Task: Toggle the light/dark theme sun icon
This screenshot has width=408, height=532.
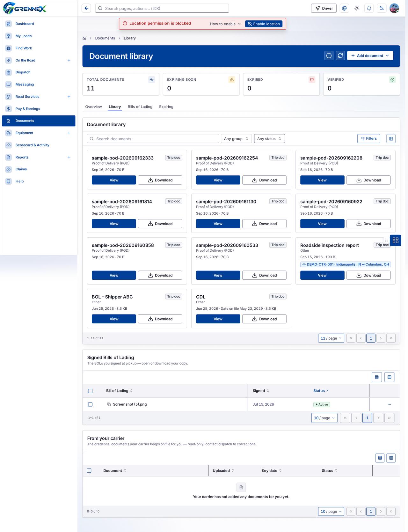Action: [x=357, y=8]
